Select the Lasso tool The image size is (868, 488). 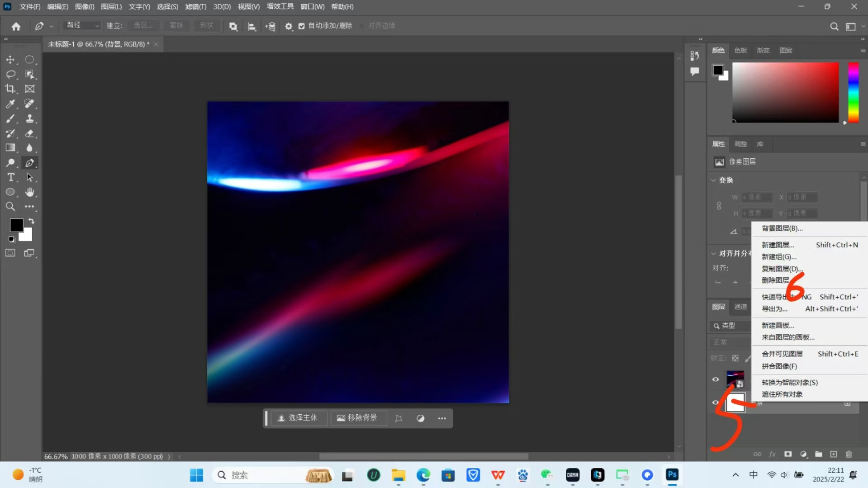(x=10, y=74)
